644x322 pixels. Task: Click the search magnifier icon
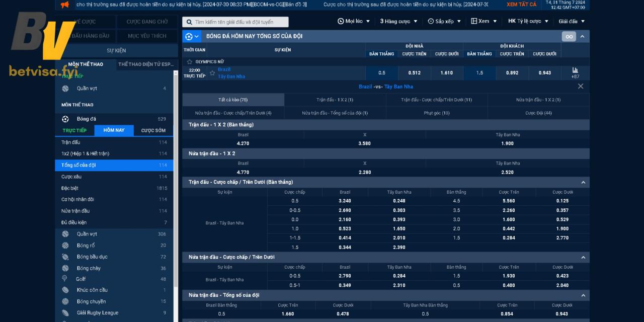coord(189,22)
